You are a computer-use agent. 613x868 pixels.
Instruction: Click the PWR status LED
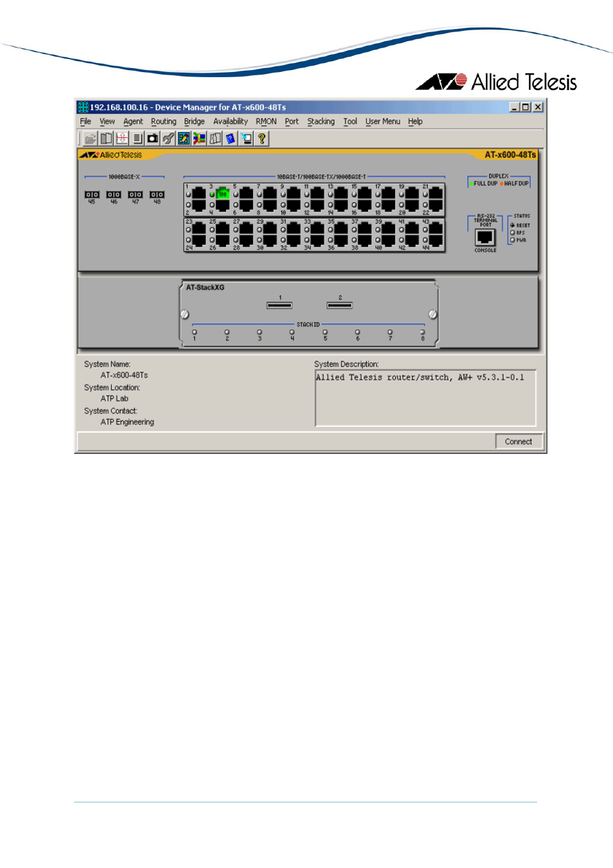pyautogui.click(x=512, y=240)
